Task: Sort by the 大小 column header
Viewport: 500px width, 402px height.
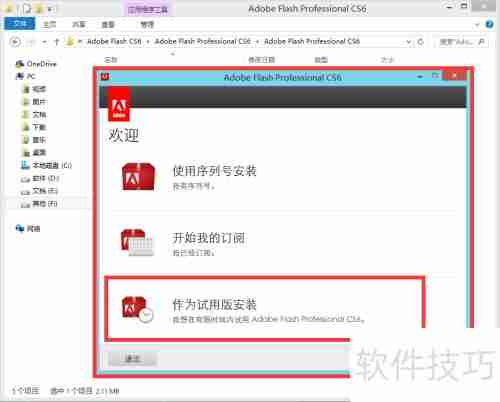Action: (387, 60)
